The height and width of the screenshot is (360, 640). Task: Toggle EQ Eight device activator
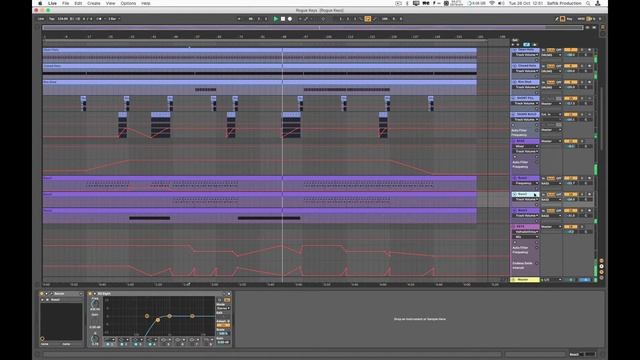coord(90,294)
